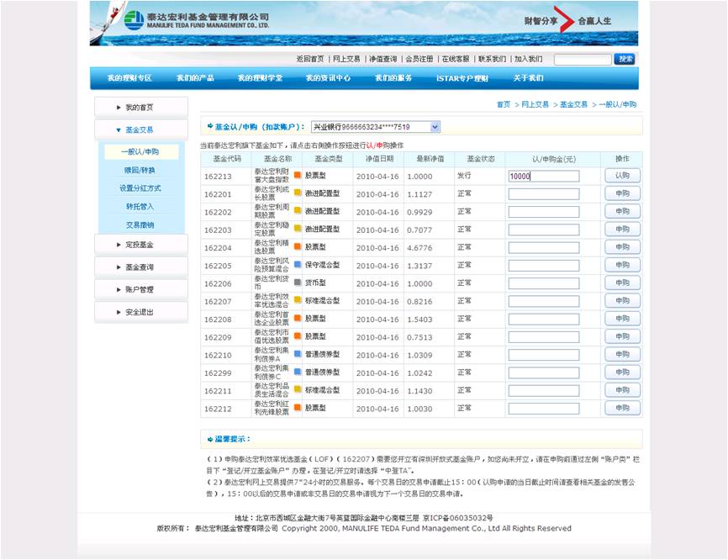The width and height of the screenshot is (728, 560).
Task: Click the 联系我们 top link
Action: click(492, 59)
